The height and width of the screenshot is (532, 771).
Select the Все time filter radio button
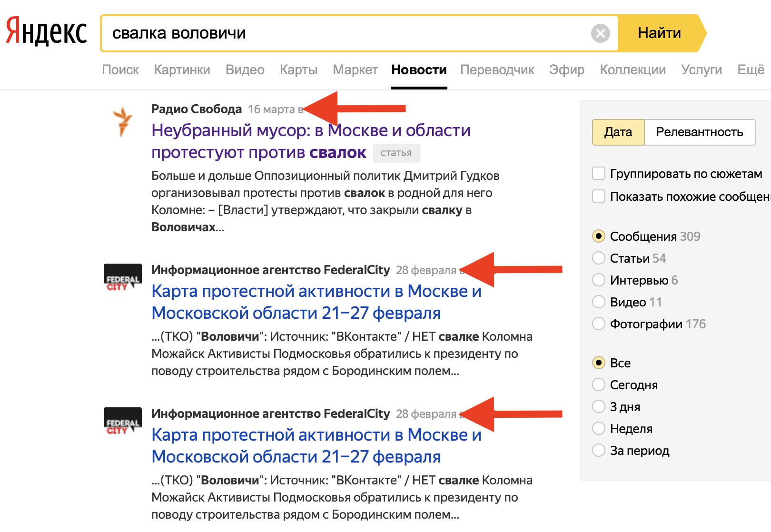pyautogui.click(x=599, y=363)
